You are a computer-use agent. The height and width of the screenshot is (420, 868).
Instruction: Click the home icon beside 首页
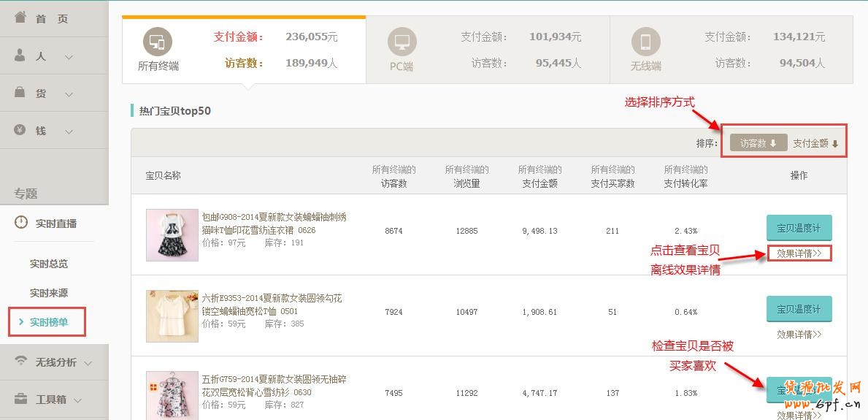pos(20,17)
